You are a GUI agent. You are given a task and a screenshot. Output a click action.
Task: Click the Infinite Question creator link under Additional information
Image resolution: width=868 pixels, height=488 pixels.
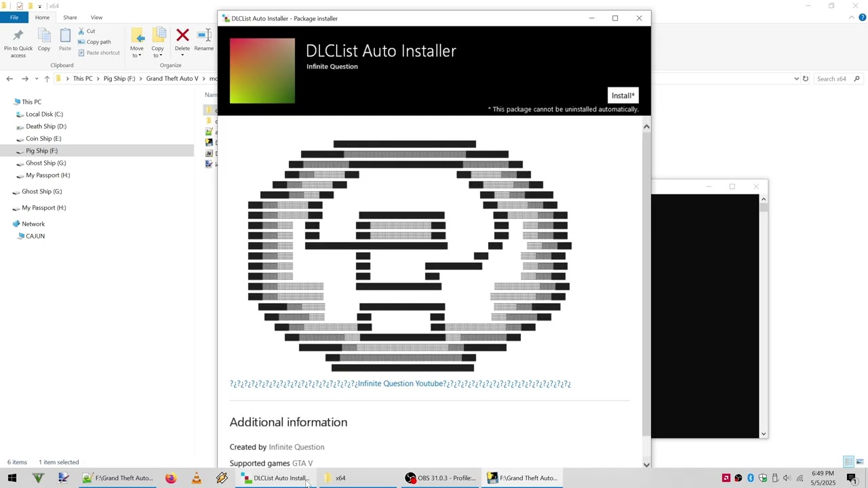(296, 447)
